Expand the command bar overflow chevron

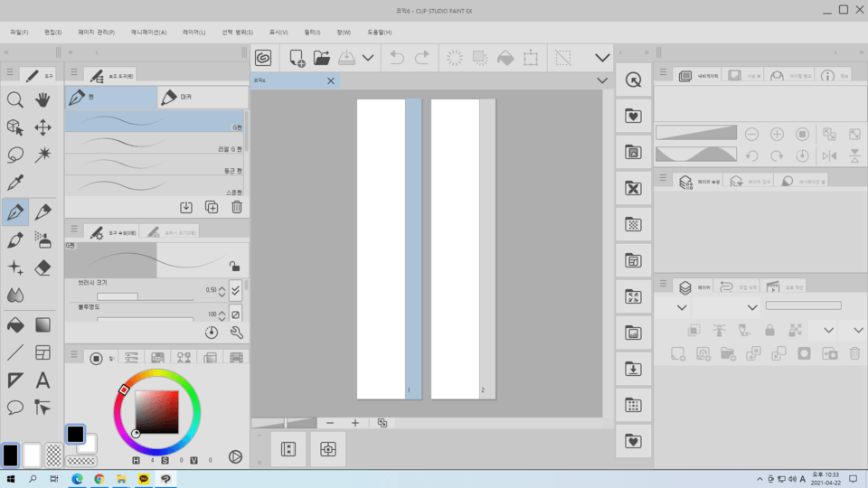pyautogui.click(x=602, y=58)
